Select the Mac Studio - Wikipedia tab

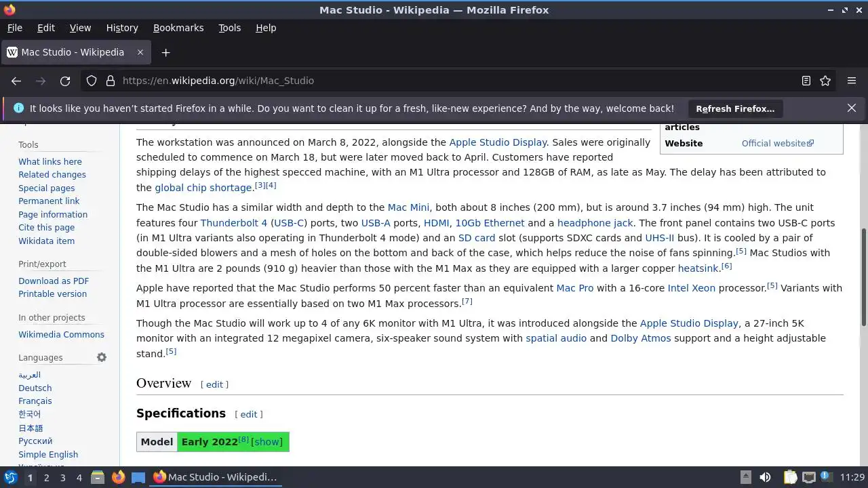[x=75, y=52]
